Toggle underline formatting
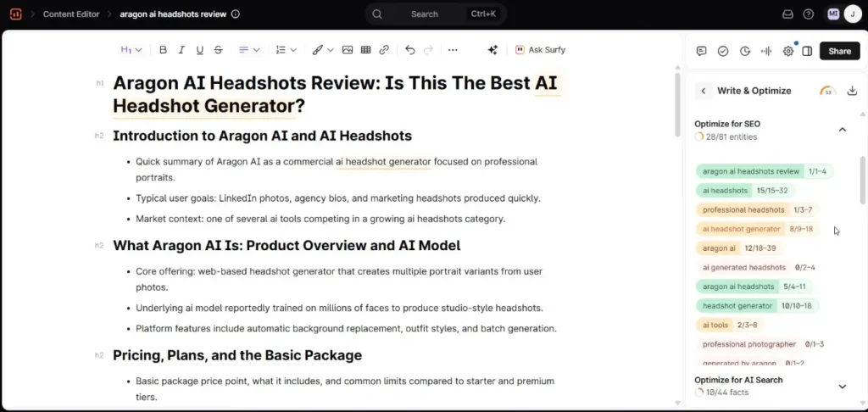This screenshot has width=868, height=412. (200, 50)
